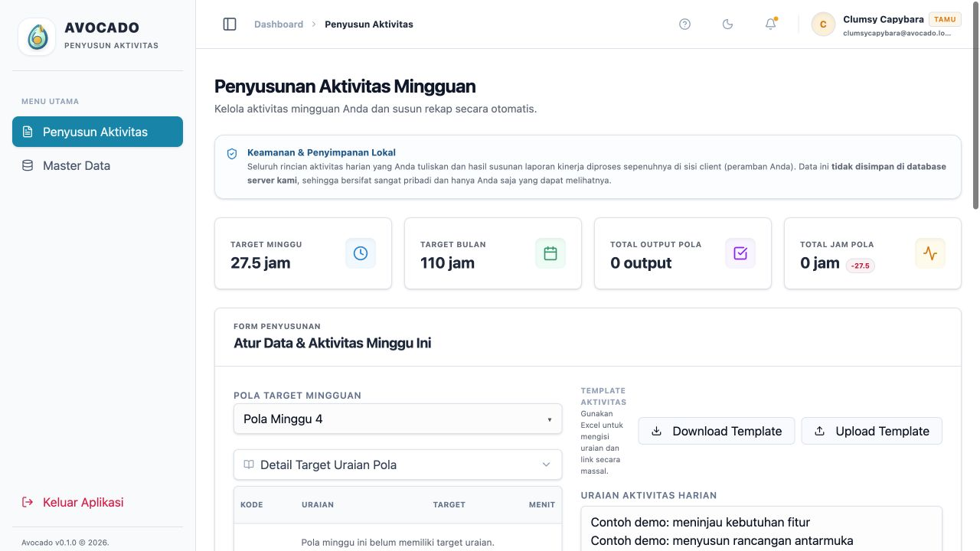
Task: Click into the Uraian Aktivitas Harian text area
Action: [761, 529]
